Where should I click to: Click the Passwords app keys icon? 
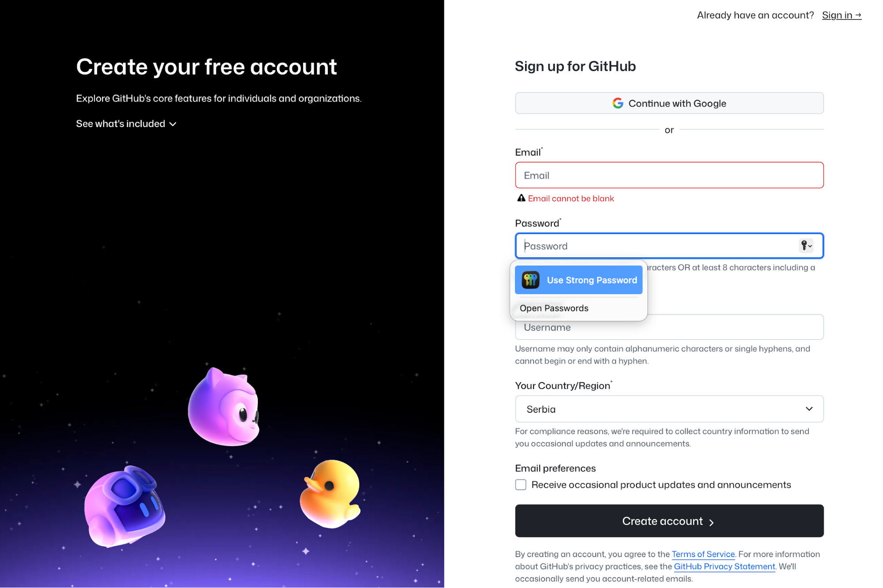[531, 280]
